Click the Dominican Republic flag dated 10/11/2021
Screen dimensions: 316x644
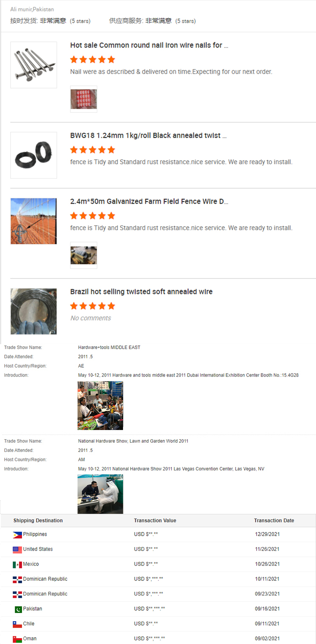(17, 580)
